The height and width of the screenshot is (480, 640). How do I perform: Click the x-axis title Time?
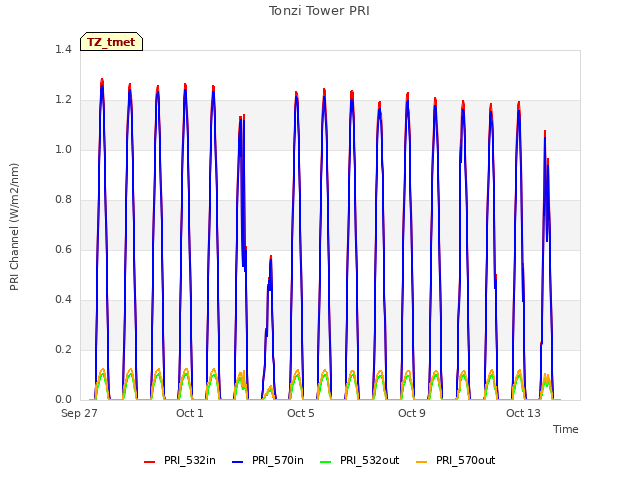click(x=566, y=429)
